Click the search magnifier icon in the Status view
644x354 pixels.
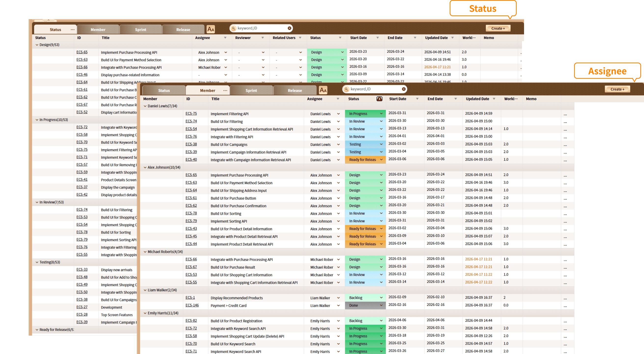(233, 28)
